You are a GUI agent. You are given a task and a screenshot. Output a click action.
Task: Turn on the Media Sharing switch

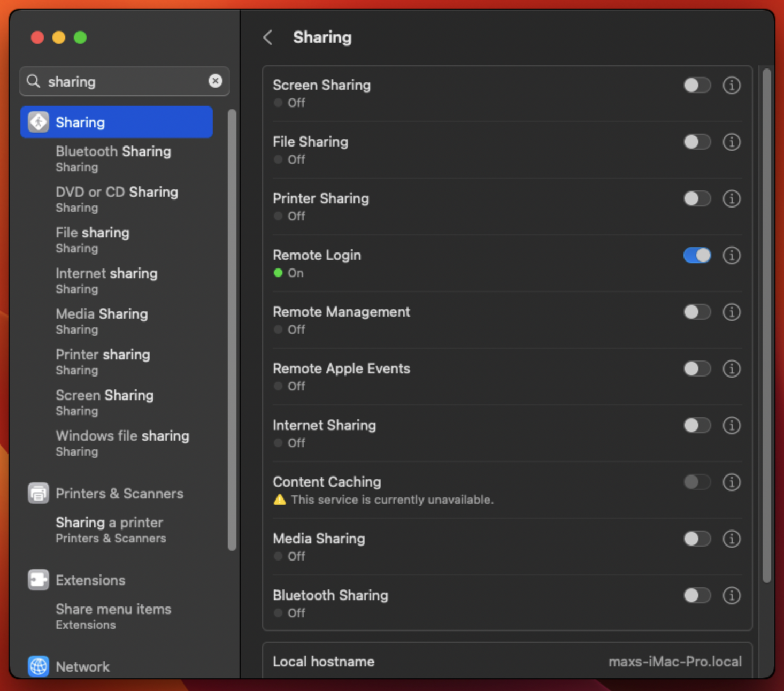(697, 539)
